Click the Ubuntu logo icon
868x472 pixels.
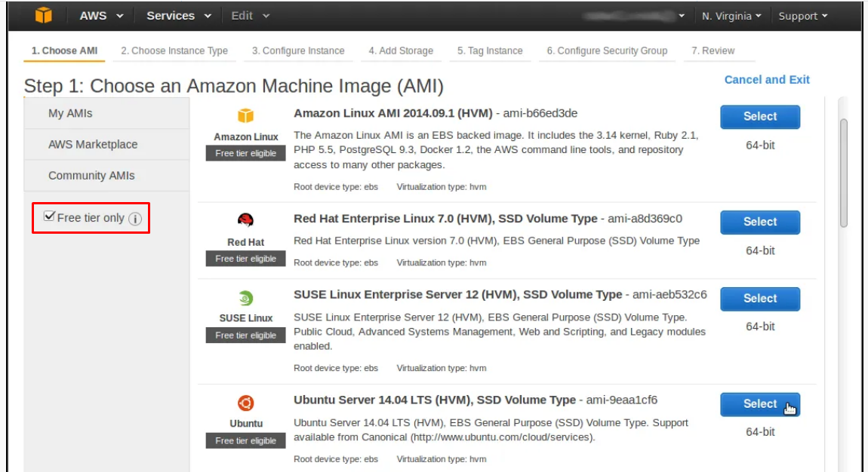pos(246,403)
